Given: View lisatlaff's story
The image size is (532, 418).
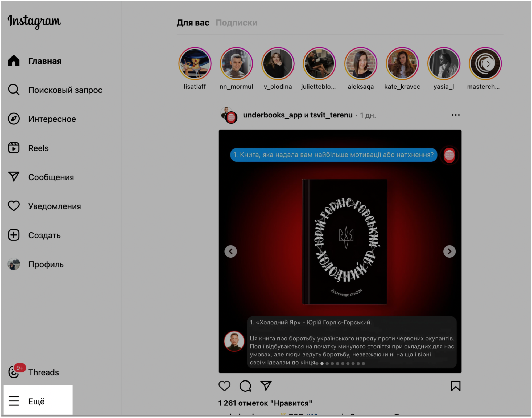Looking at the screenshot, I should [195, 63].
